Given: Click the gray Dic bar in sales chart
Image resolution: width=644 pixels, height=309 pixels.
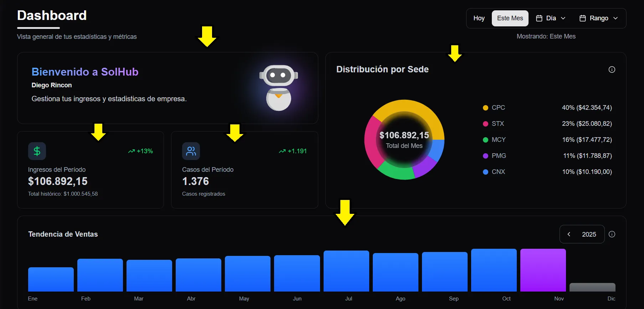Looking at the screenshot, I should 592,287.
